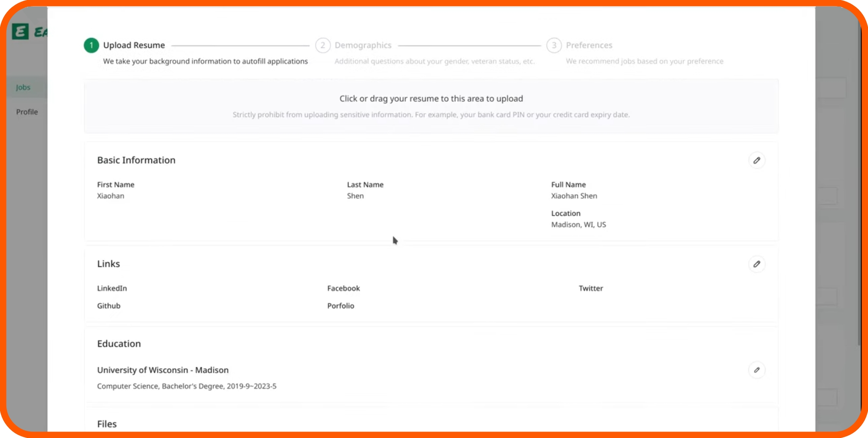
Task: Click the LinkedIn link field
Action: (112, 288)
